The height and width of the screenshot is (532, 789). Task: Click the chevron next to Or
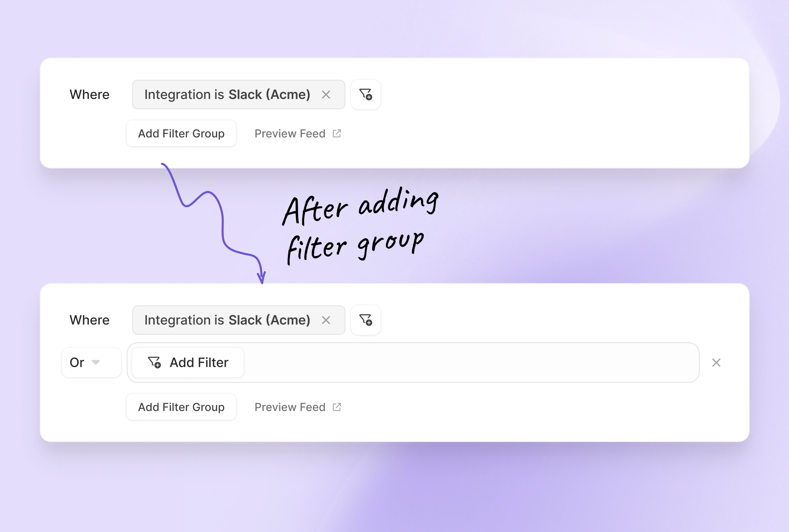(96, 363)
